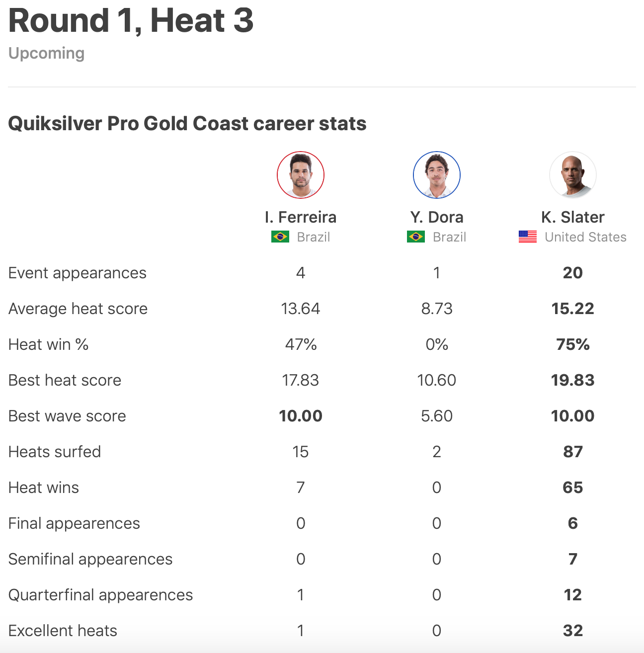
Task: Click K. Slater's 87 heats surfed value
Action: click(x=573, y=452)
